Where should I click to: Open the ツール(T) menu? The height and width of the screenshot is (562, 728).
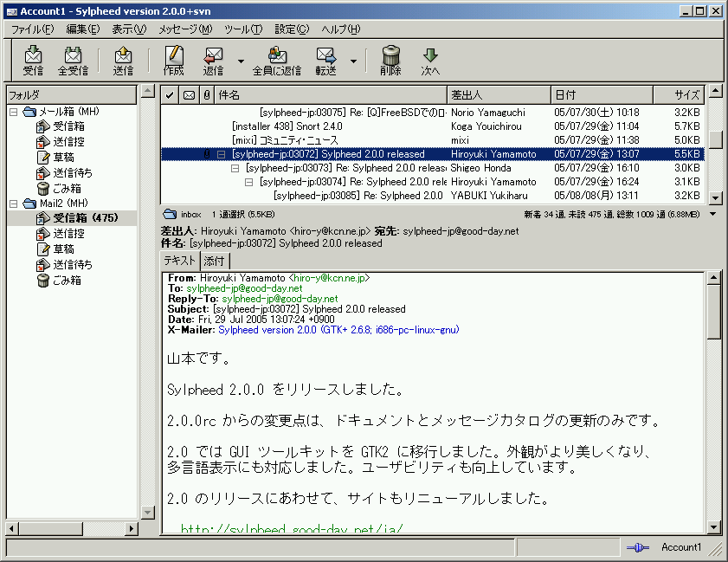(243, 29)
